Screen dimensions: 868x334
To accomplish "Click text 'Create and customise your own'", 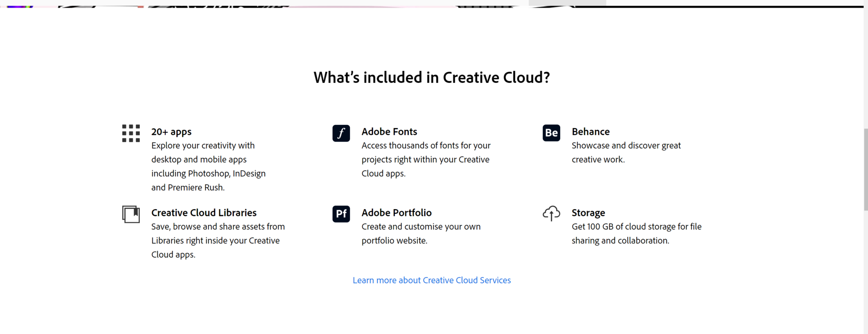I will pos(421,227).
